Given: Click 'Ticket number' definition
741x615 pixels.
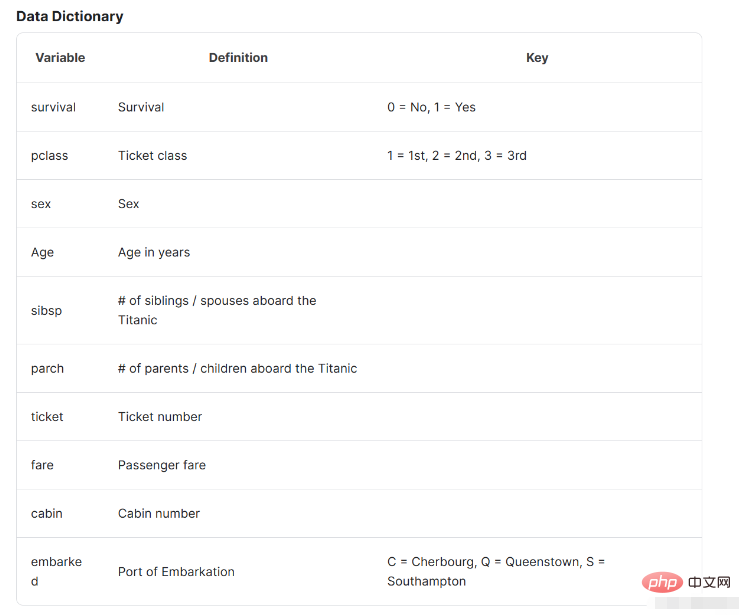Looking at the screenshot, I should coord(160,416).
